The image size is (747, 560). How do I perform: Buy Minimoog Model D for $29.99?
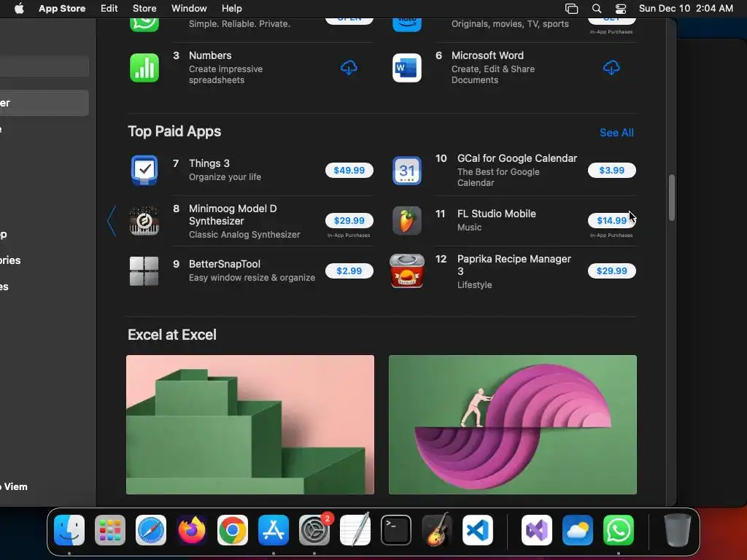(x=349, y=220)
